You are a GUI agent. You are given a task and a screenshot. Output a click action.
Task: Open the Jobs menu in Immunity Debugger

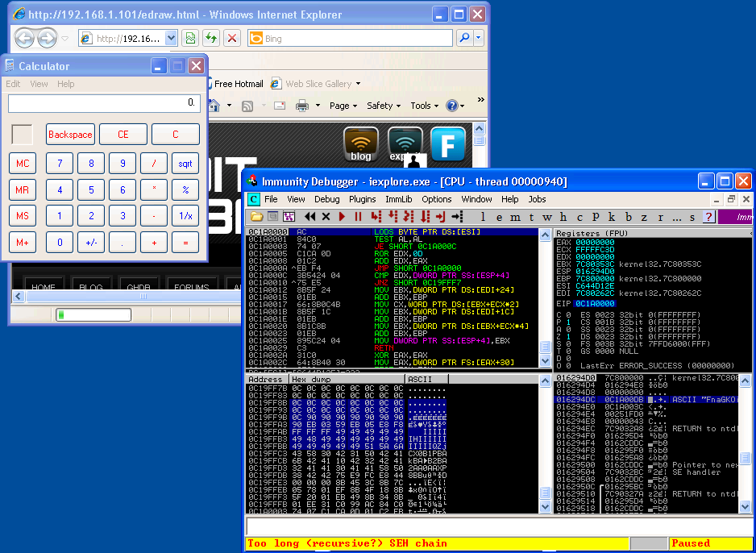pos(537,199)
